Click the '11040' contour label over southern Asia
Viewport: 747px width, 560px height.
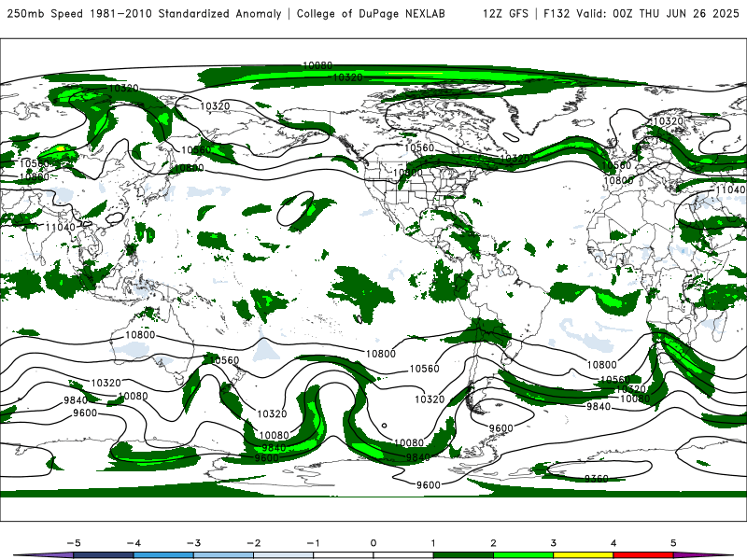click(60, 227)
